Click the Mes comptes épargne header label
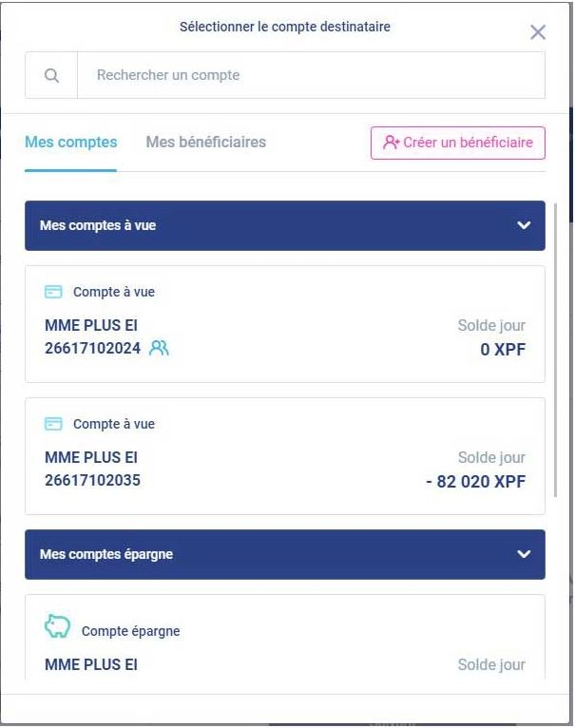Screen dimensions: 575x728 (x=105, y=554)
